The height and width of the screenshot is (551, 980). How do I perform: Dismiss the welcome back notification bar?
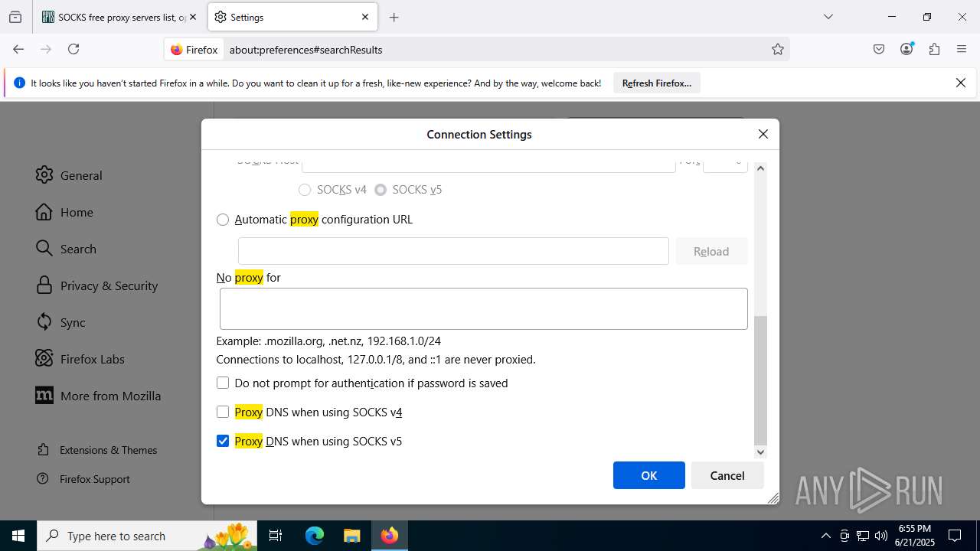pyautogui.click(x=961, y=83)
